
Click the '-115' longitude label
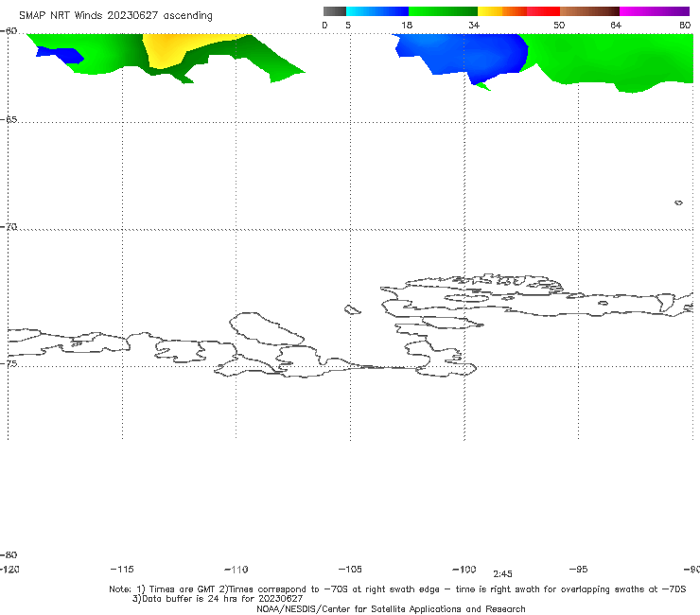(122, 570)
